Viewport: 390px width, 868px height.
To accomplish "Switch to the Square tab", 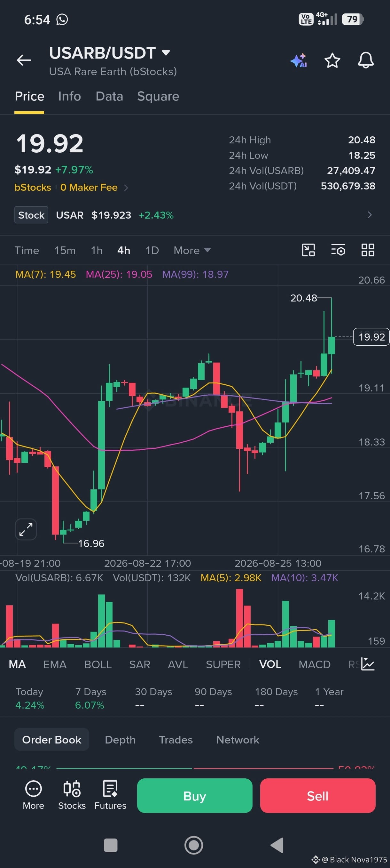I will pos(158,96).
